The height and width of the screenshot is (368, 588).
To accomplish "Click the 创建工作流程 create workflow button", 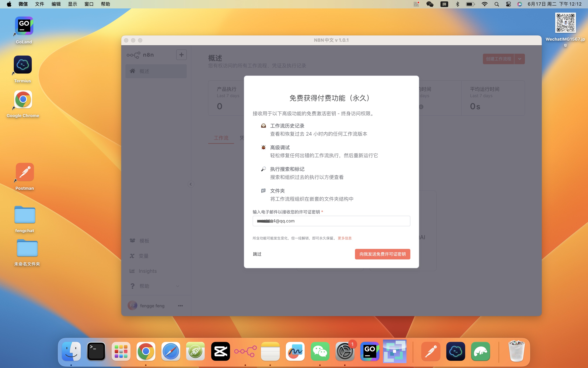I will 498,59.
